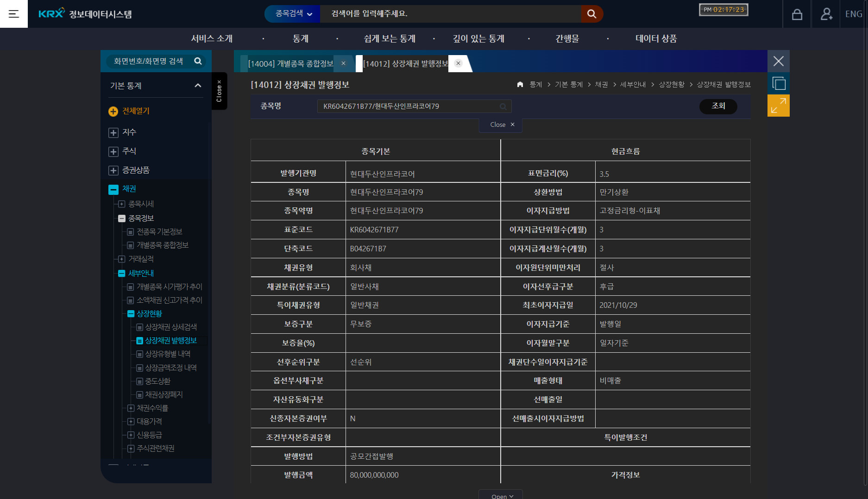Open 중도상환 page
Image resolution: width=868 pixels, height=499 pixels.
tap(157, 381)
